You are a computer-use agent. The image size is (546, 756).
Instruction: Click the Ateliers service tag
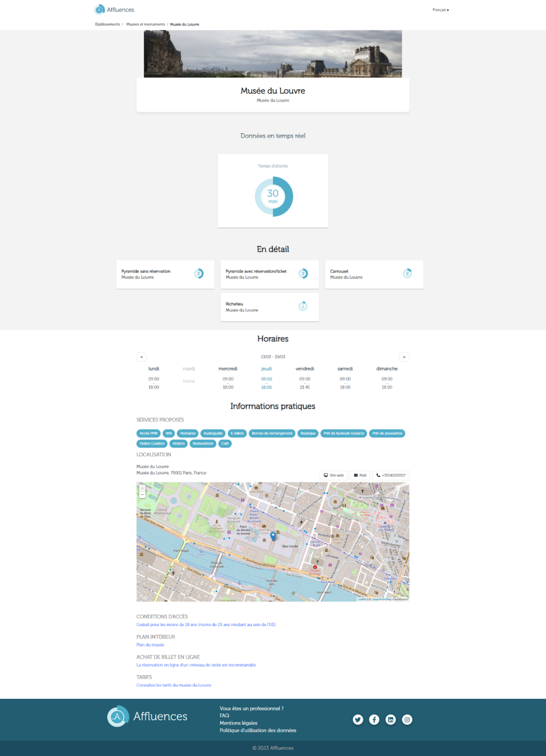[178, 444]
